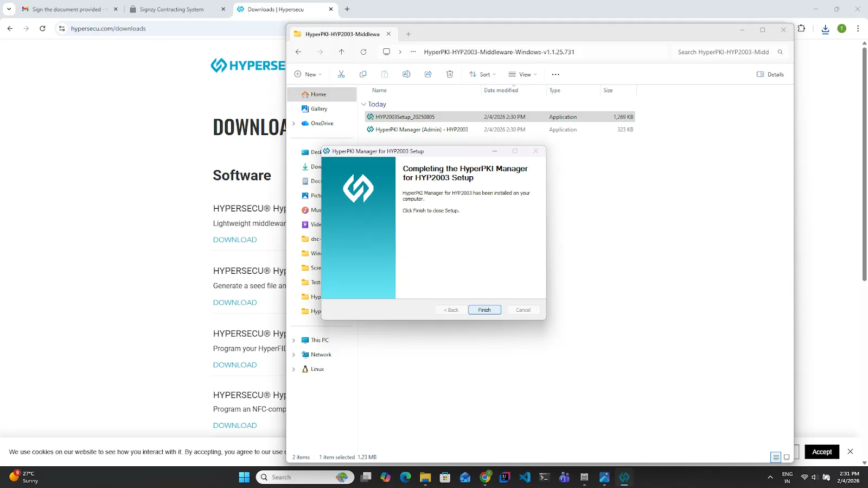Open Chrome tab search dropdown
This screenshot has width=868, height=488.
(9, 9)
